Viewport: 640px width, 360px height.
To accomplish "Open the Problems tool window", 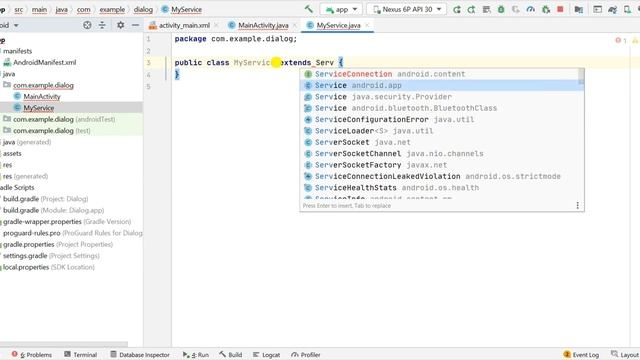I will coord(32,355).
